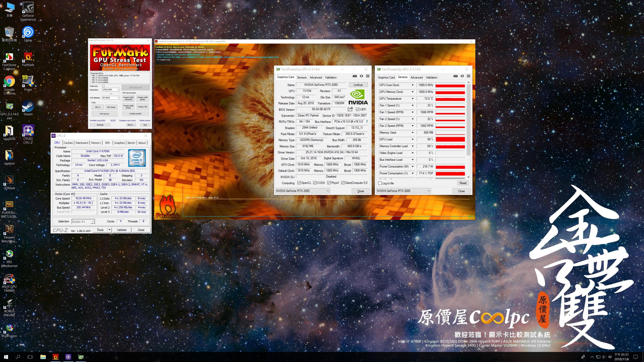
Task: Click GPU-Z Sensors vertical scrollbar
Action: (x=469, y=120)
